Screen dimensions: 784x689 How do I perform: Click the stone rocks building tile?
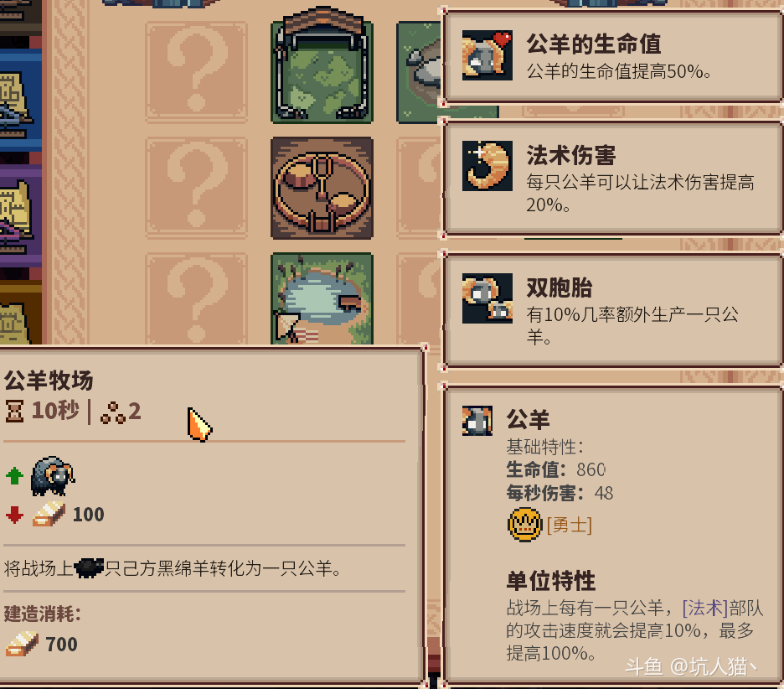pos(419,72)
